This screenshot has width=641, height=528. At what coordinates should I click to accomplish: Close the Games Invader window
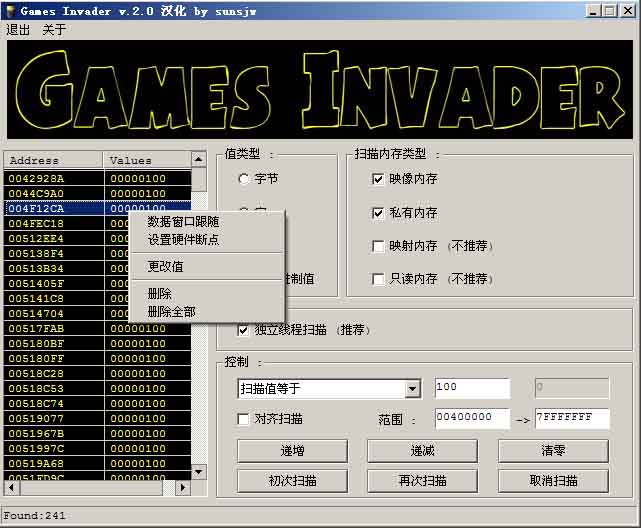pyautogui.click(x=628, y=11)
